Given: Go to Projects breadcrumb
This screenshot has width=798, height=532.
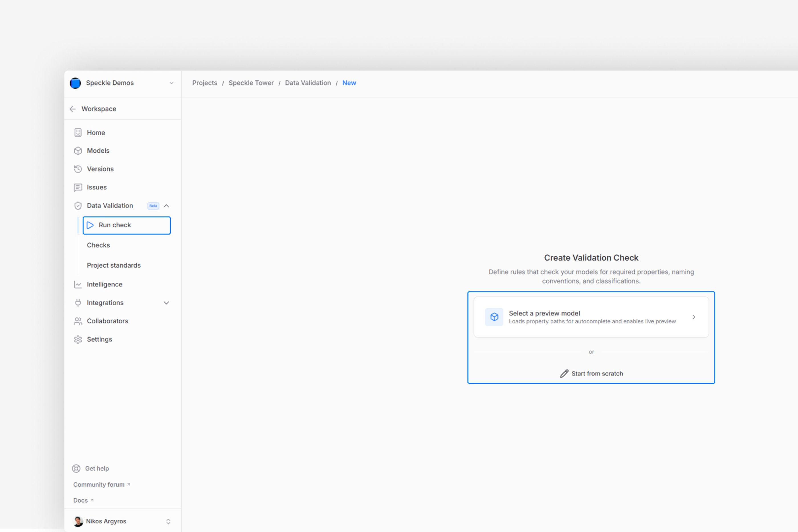Looking at the screenshot, I should 205,83.
